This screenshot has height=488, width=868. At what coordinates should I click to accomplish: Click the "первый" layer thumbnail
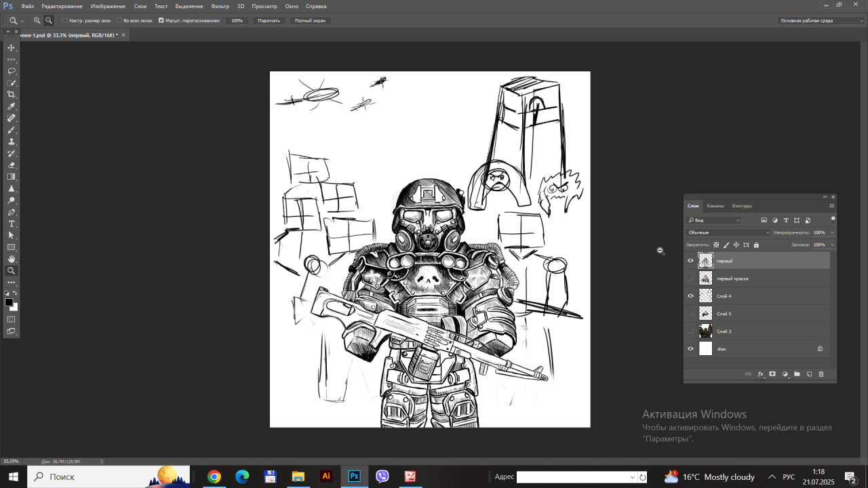coord(706,261)
